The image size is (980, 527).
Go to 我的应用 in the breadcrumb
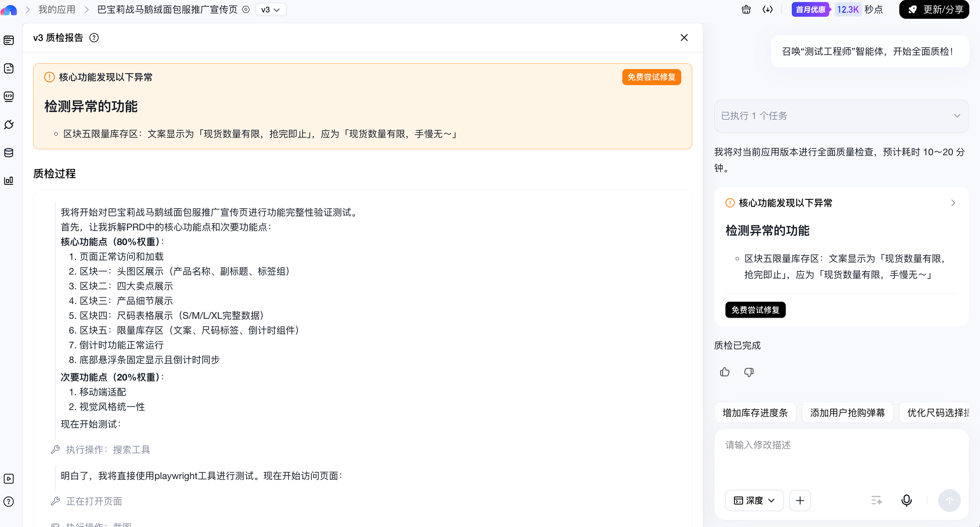pyautogui.click(x=57, y=9)
